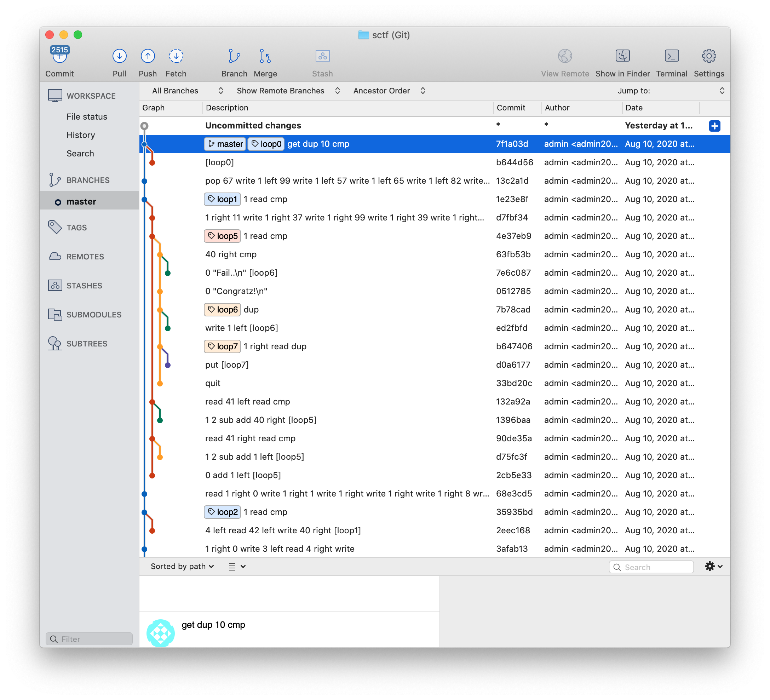Click the Commit toolbar icon
This screenshot has width=770, height=700.
[59, 57]
